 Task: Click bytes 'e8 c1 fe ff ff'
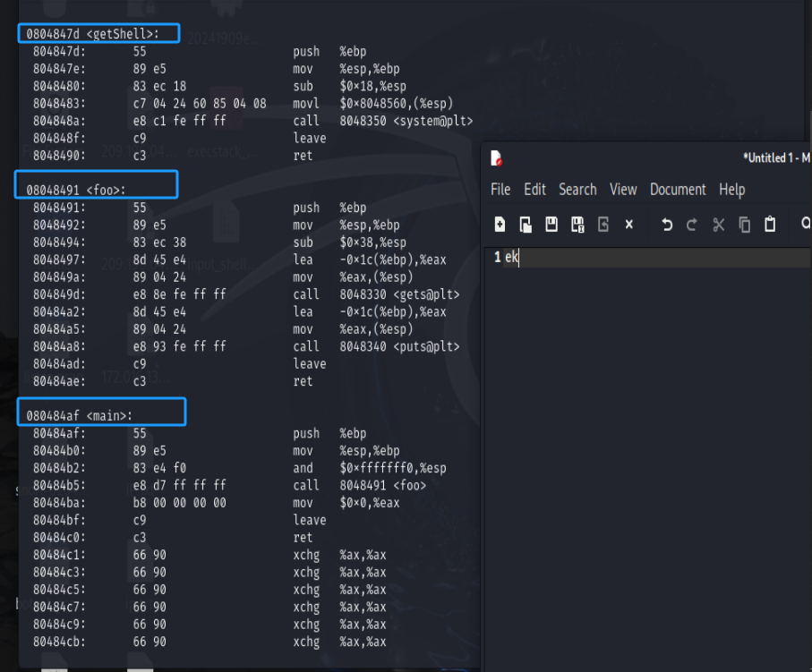(x=179, y=121)
